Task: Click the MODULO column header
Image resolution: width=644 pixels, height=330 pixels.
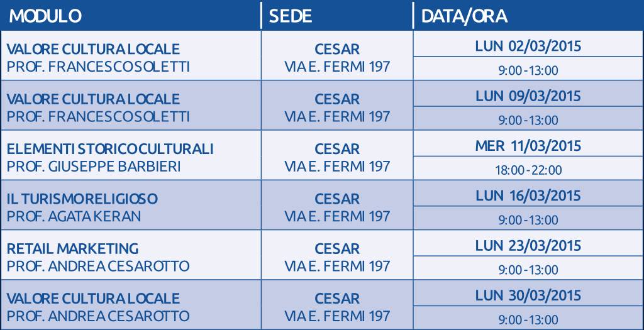Action: (x=45, y=16)
